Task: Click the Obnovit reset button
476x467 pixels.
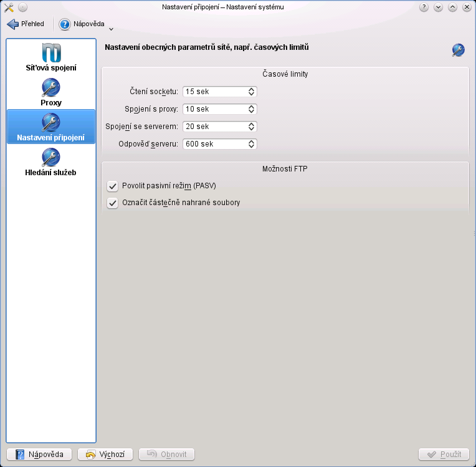Action: pos(166,455)
